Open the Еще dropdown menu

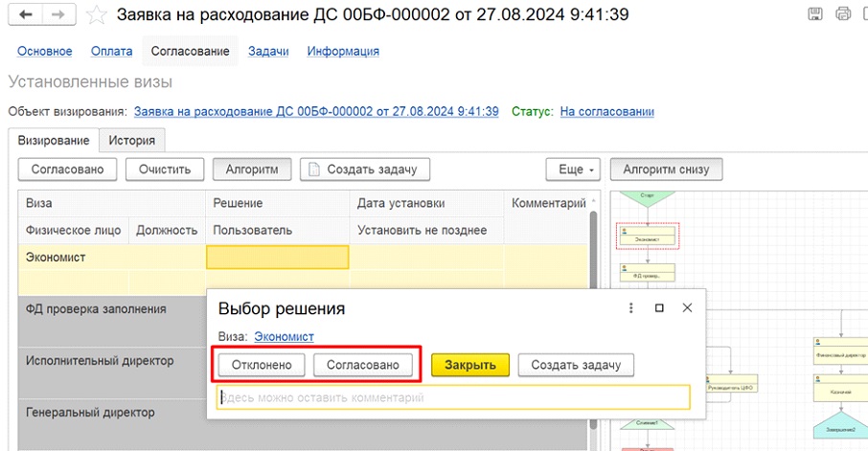pos(572,169)
